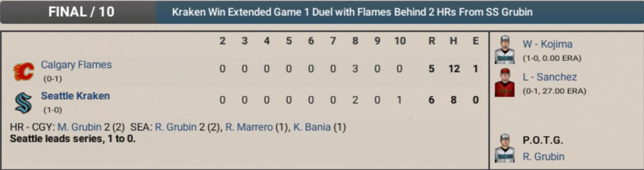The width and height of the screenshot is (644, 170).
Task: Click Seattle's 10th inning run
Action: pyautogui.click(x=399, y=100)
